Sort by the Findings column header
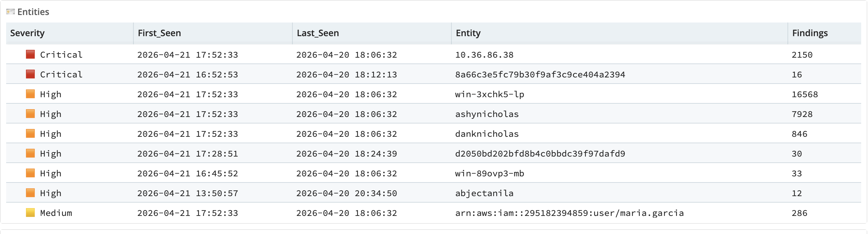 click(x=810, y=33)
